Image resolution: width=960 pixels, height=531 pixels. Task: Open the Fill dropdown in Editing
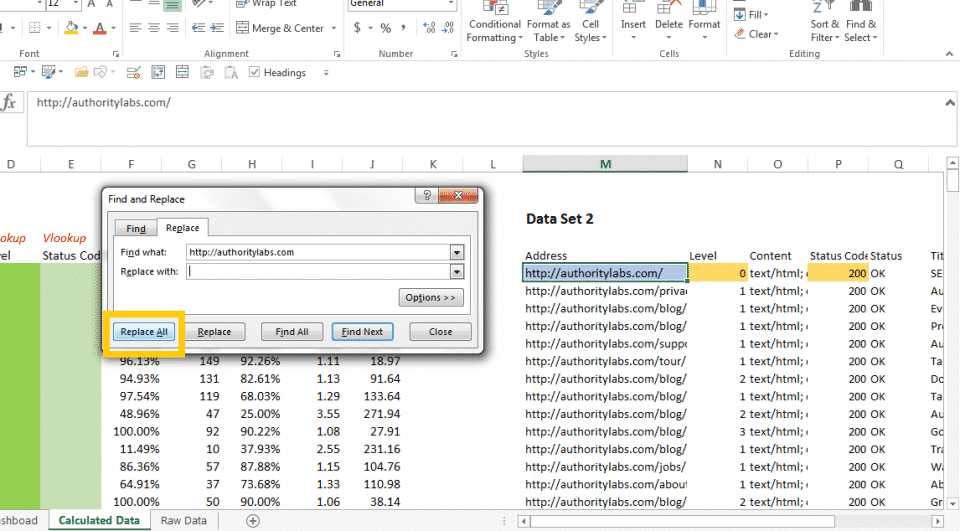point(751,15)
